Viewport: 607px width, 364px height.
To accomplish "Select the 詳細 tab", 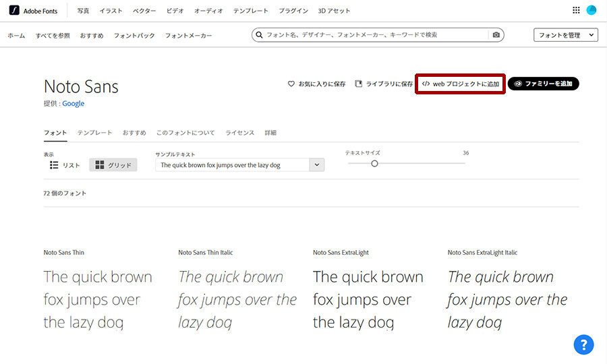I will (270, 133).
